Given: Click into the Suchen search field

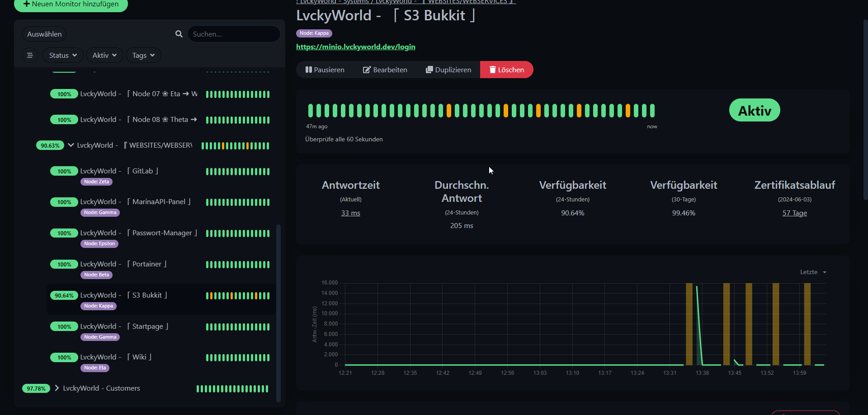Looking at the screenshot, I should click(x=234, y=34).
